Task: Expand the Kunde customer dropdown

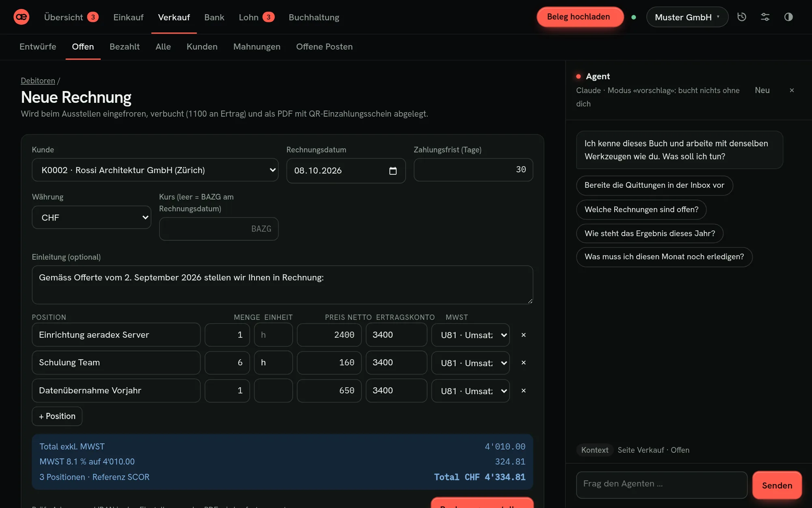Action: pos(155,170)
